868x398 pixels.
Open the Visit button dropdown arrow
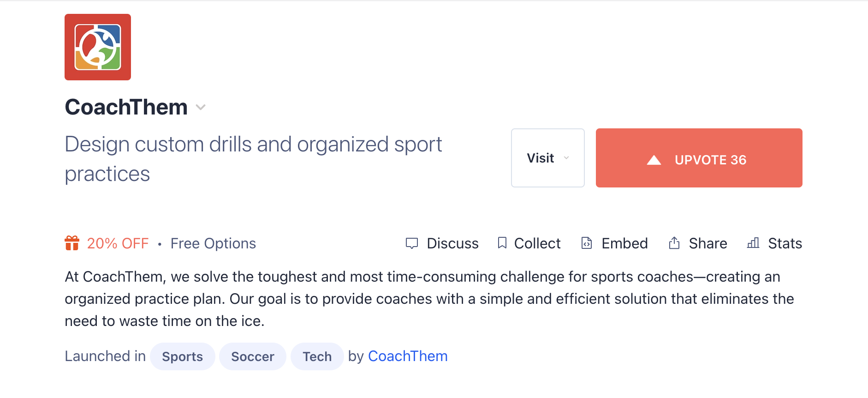tap(566, 158)
